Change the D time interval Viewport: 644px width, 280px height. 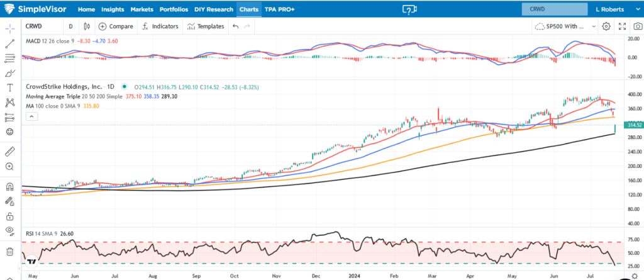(70, 26)
